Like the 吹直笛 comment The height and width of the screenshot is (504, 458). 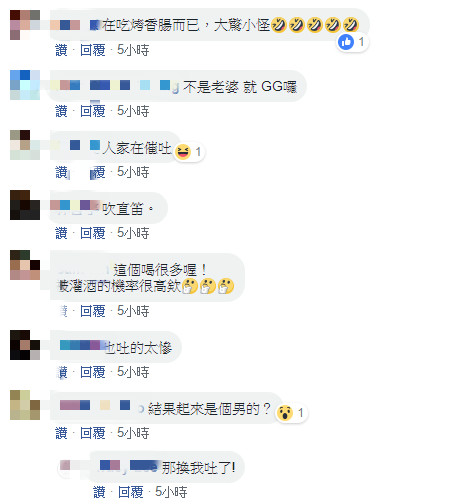point(61,233)
